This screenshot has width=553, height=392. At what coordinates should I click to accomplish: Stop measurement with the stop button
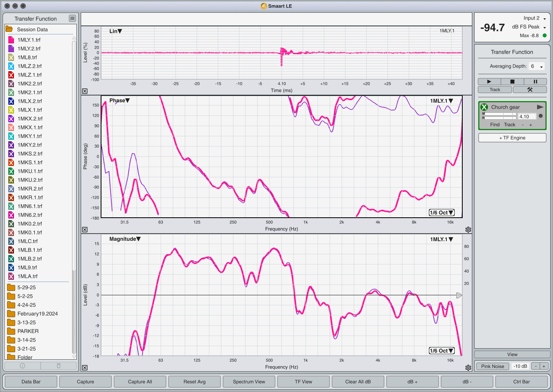(512, 81)
